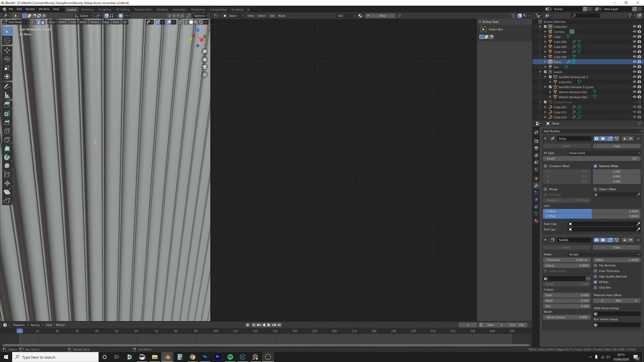The image size is (644, 362).
Task: Open the Global transform orientation dropdown
Action: pos(84,16)
